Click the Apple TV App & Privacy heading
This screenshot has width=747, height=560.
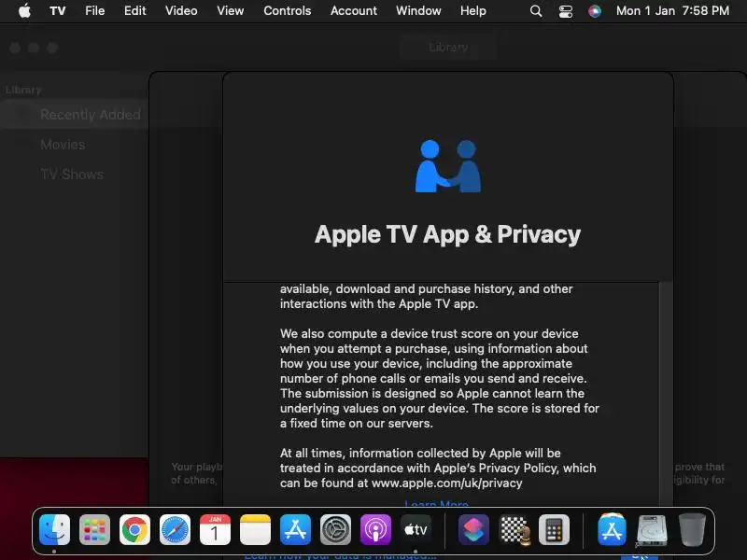click(x=447, y=234)
